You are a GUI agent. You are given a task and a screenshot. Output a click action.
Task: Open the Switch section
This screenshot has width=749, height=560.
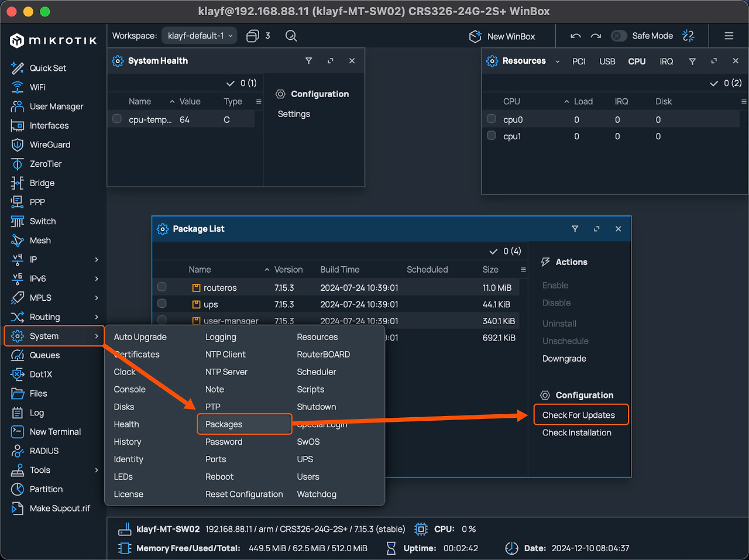(43, 221)
